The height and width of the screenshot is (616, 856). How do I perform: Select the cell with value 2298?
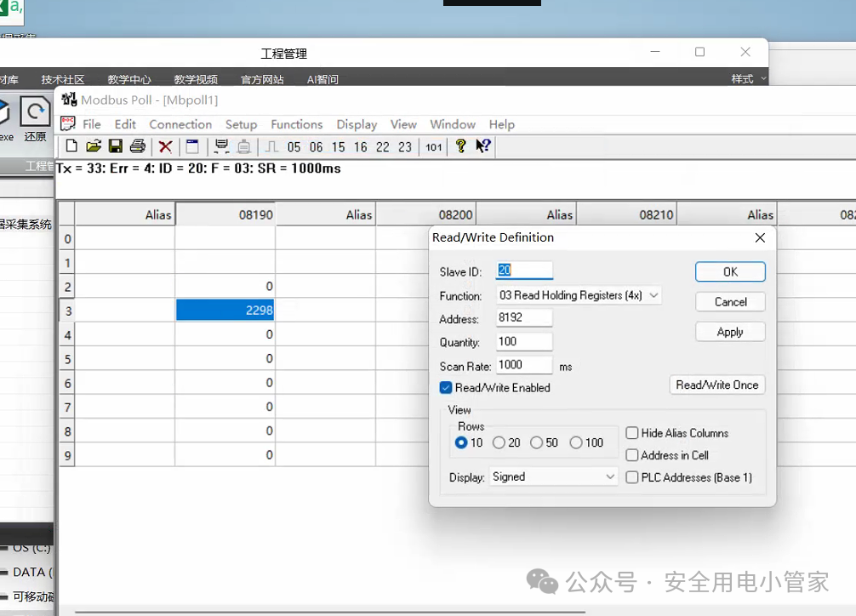click(x=225, y=311)
